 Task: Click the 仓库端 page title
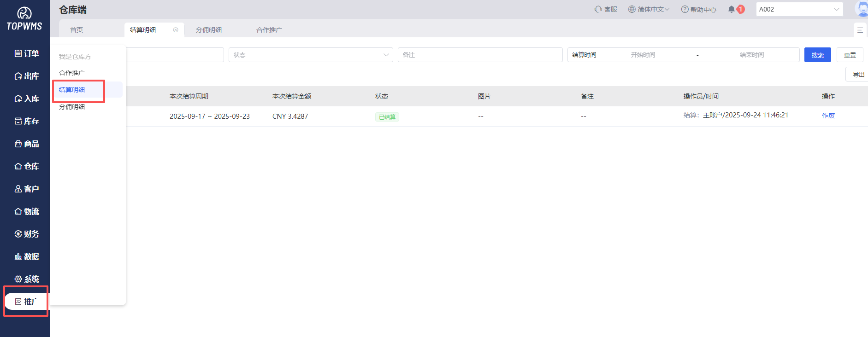[x=73, y=10]
